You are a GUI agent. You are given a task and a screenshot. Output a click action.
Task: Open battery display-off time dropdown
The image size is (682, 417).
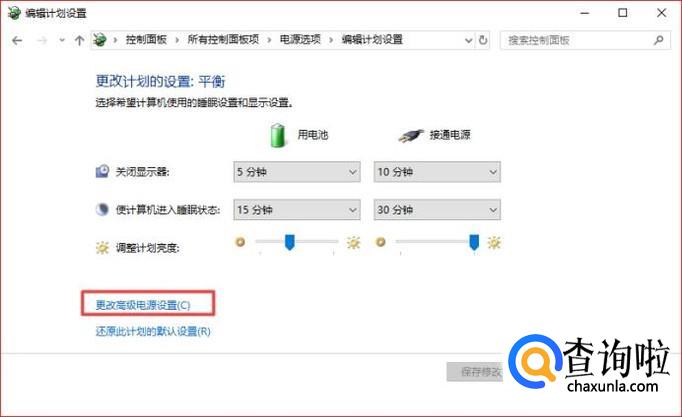pyautogui.click(x=297, y=172)
